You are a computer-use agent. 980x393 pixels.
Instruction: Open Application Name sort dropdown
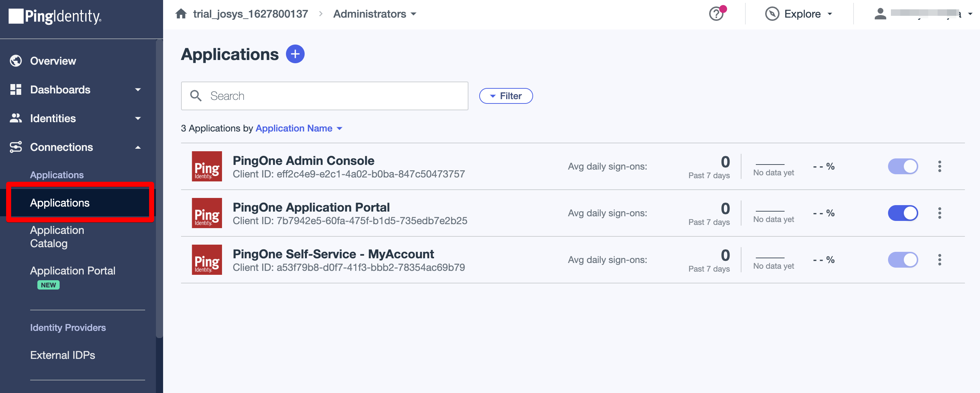pyautogui.click(x=299, y=129)
